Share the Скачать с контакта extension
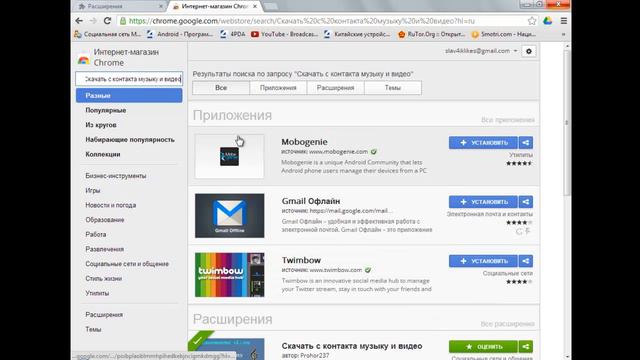The height and width of the screenshot is (360, 640). click(x=526, y=347)
